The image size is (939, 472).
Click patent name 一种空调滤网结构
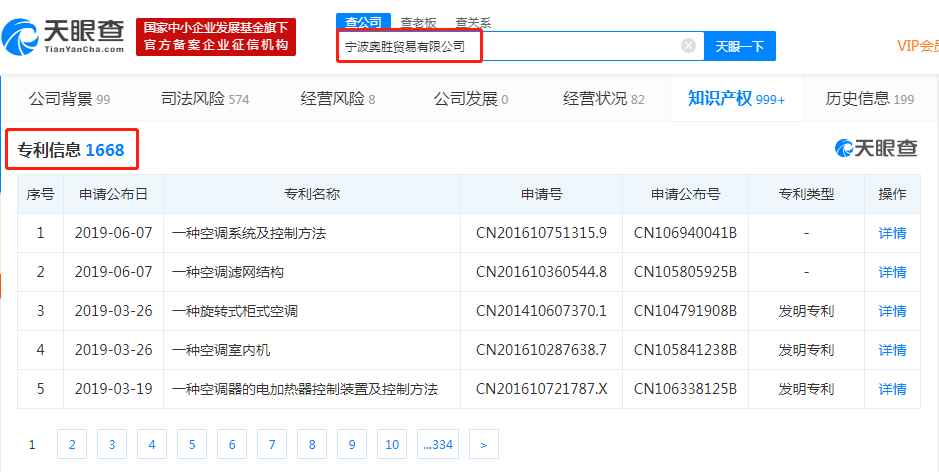(228, 273)
